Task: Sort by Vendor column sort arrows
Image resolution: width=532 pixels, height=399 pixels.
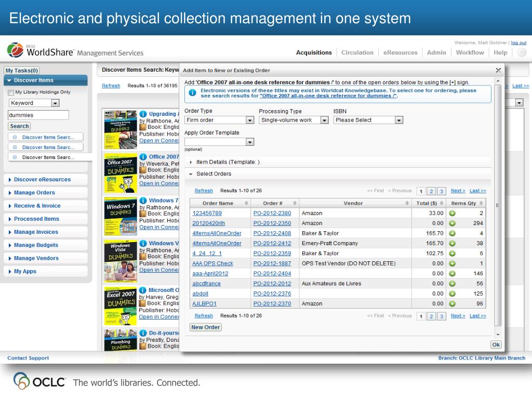Action: click(x=407, y=203)
